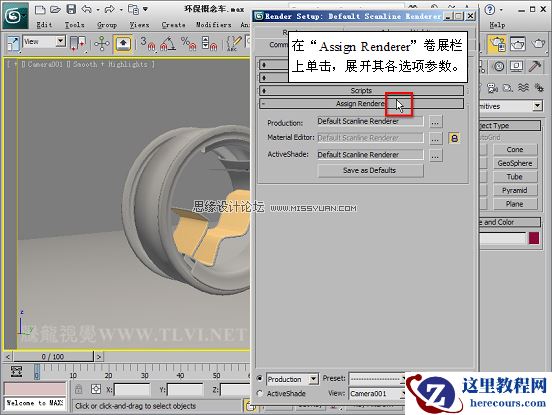Select the ActiveShade radio button
Image resolution: width=552 pixels, height=415 pixels.
coord(260,394)
